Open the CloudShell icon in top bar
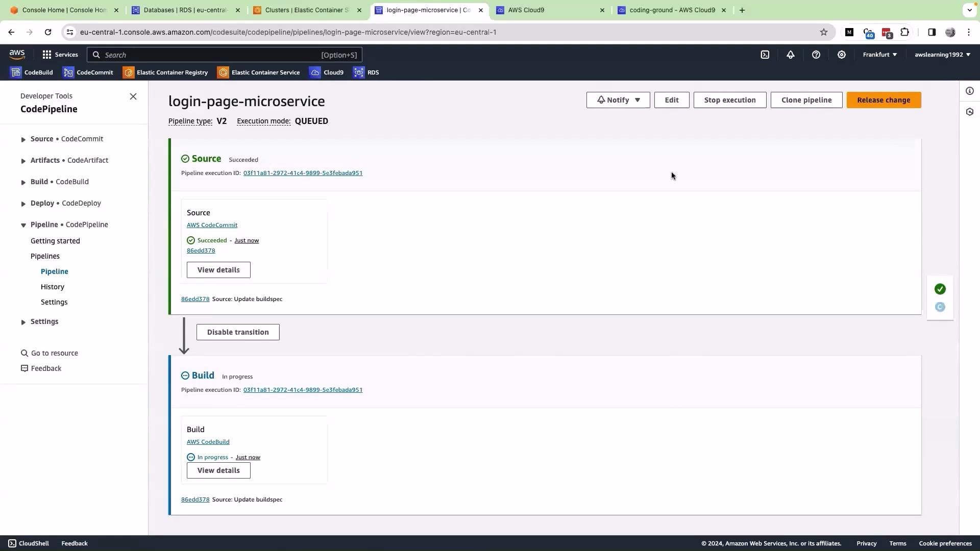The height and width of the screenshot is (551, 980). click(765, 55)
